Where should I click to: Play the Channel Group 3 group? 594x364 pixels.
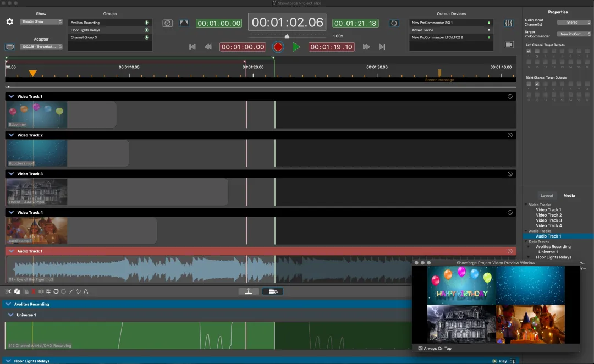point(147,37)
